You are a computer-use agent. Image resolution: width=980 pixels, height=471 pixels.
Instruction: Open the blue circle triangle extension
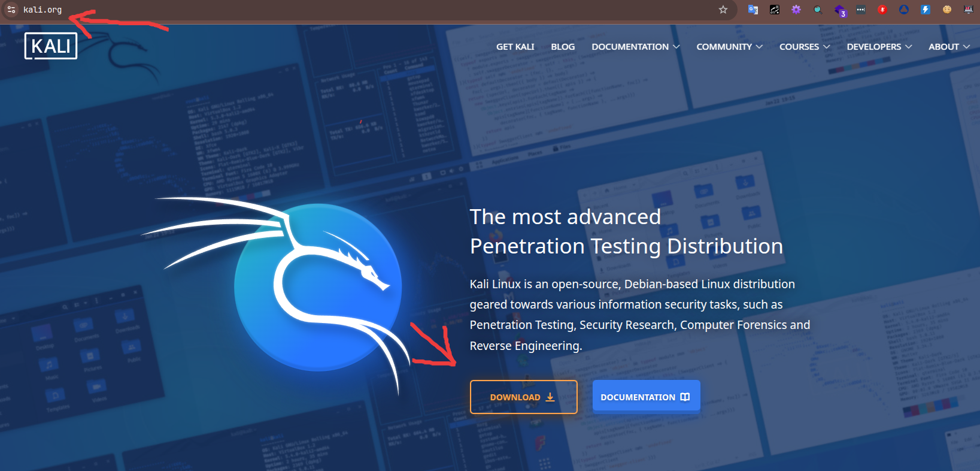[904, 10]
